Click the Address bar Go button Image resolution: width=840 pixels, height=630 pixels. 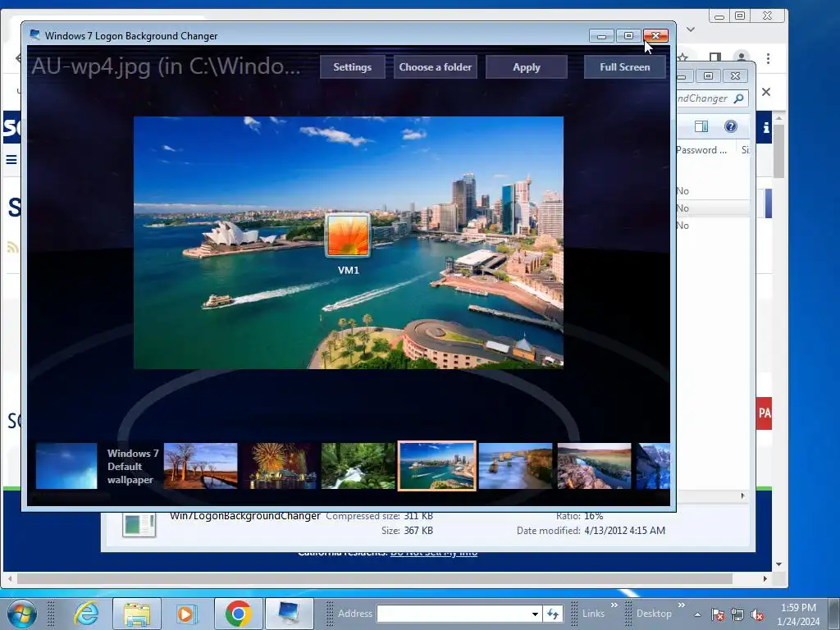553,614
